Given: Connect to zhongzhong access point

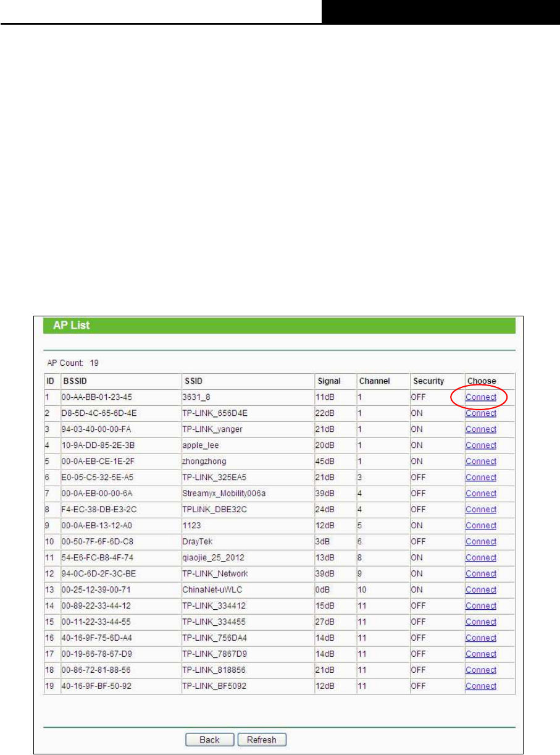Looking at the screenshot, I should tap(481, 462).
